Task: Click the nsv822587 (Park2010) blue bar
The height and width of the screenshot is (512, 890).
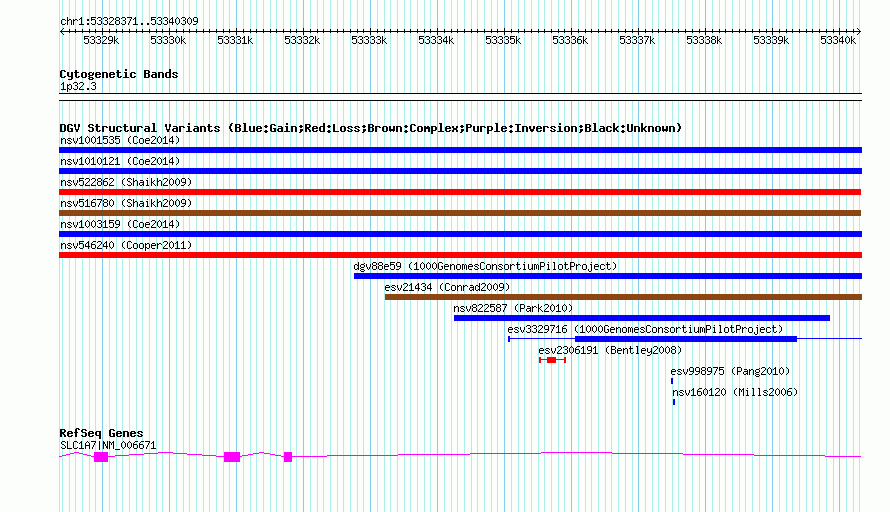Action: tap(642, 318)
